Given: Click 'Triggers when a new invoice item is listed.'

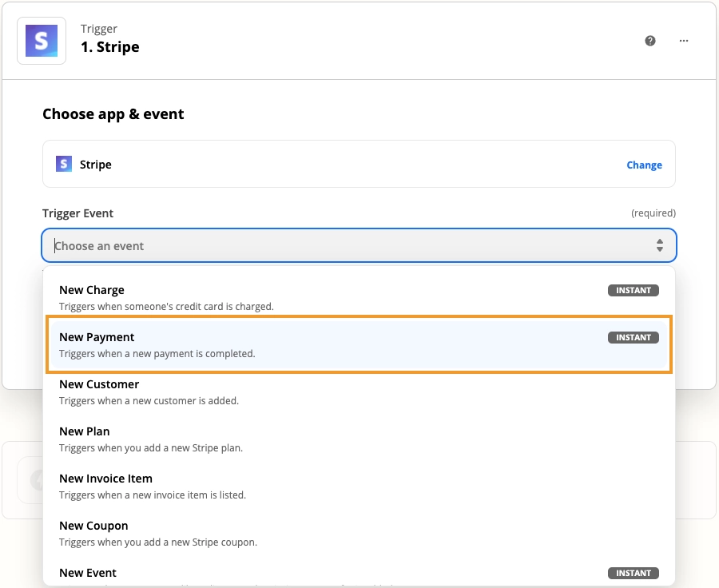Looking at the screenshot, I should [153, 495].
